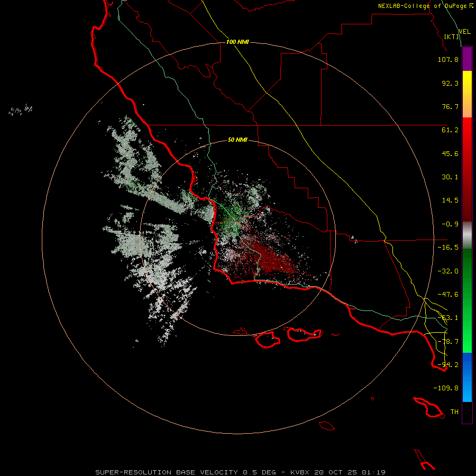Click the -109.8 legend value
The height and width of the screenshot is (476, 476).
[x=446, y=388]
